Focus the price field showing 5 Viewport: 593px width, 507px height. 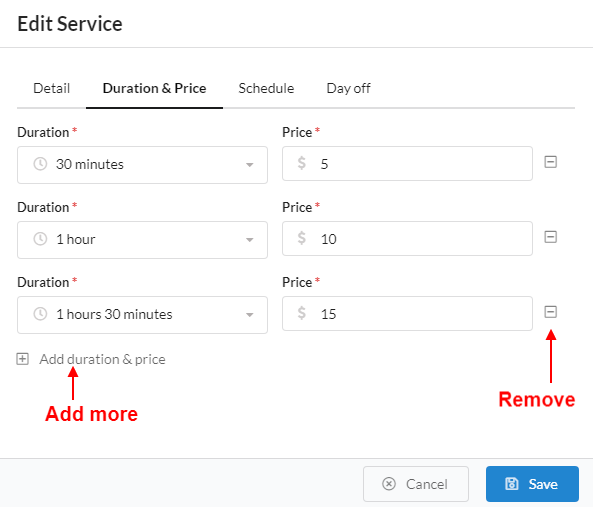click(x=407, y=164)
